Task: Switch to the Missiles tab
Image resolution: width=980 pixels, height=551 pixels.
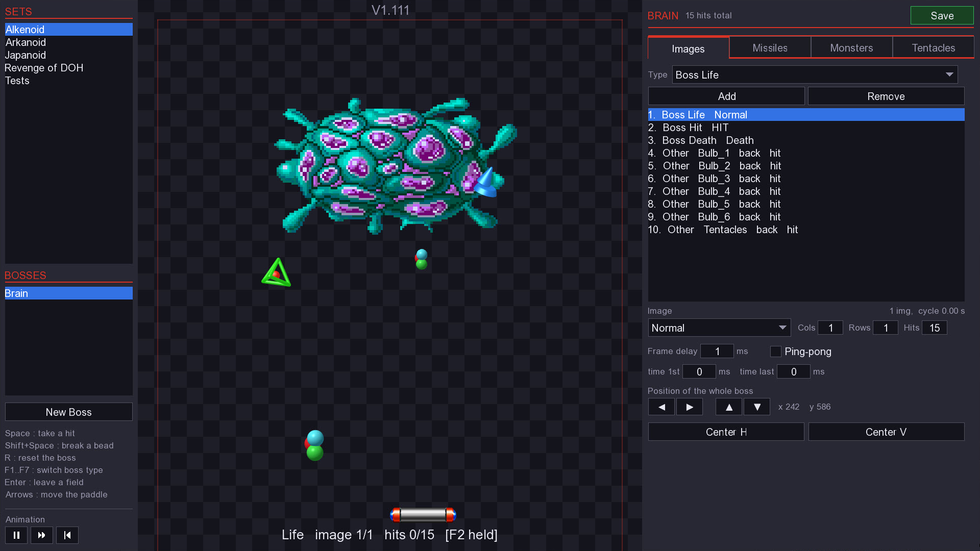Action: click(770, 48)
